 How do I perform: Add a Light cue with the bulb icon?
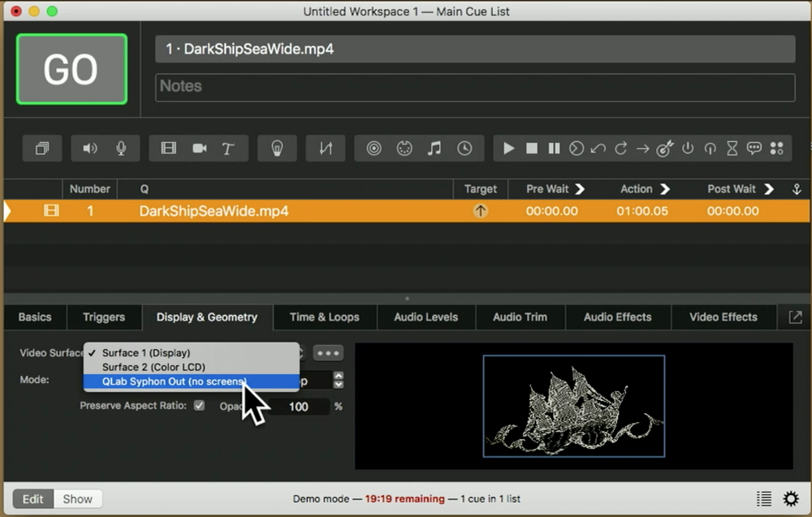tap(277, 149)
